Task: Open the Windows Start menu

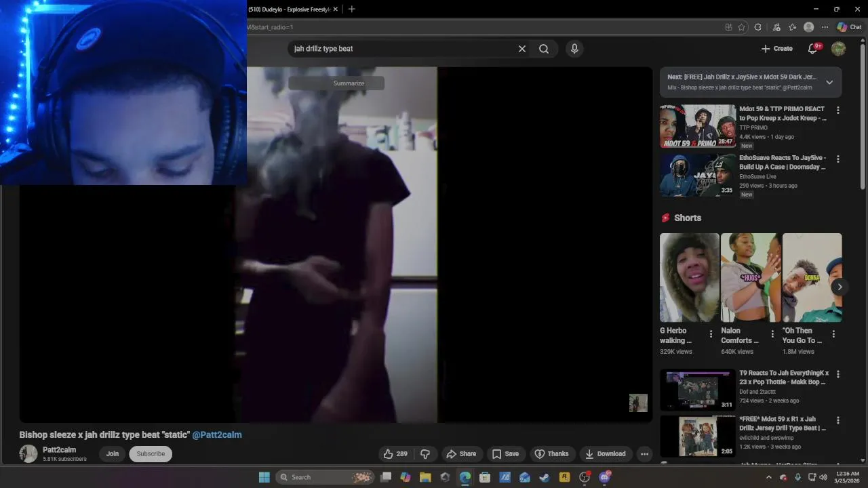Action: pos(264,477)
